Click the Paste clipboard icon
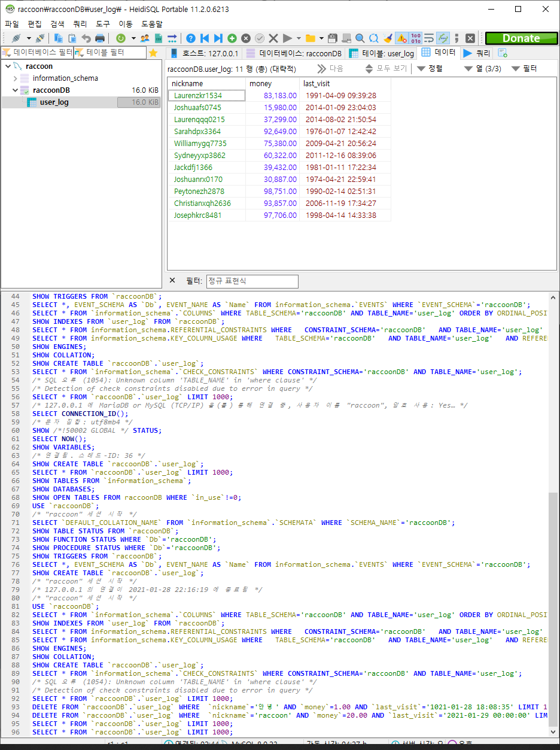 (72, 38)
